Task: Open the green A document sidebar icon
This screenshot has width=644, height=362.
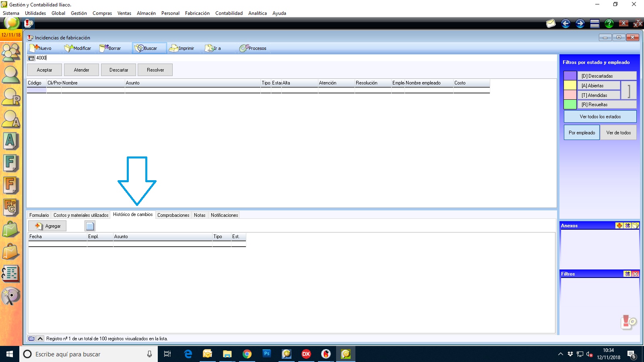Action: click(11, 141)
